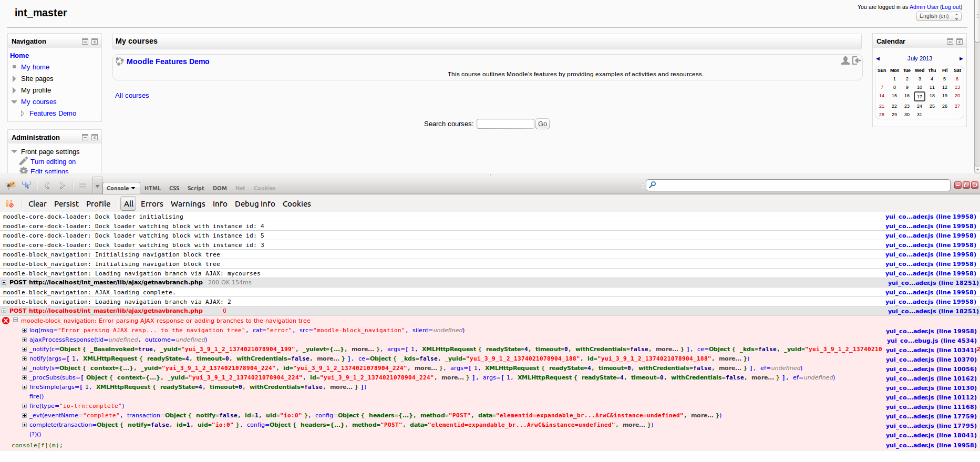Open the All courses link
Viewport: 980px width, 462px height.
coord(132,96)
